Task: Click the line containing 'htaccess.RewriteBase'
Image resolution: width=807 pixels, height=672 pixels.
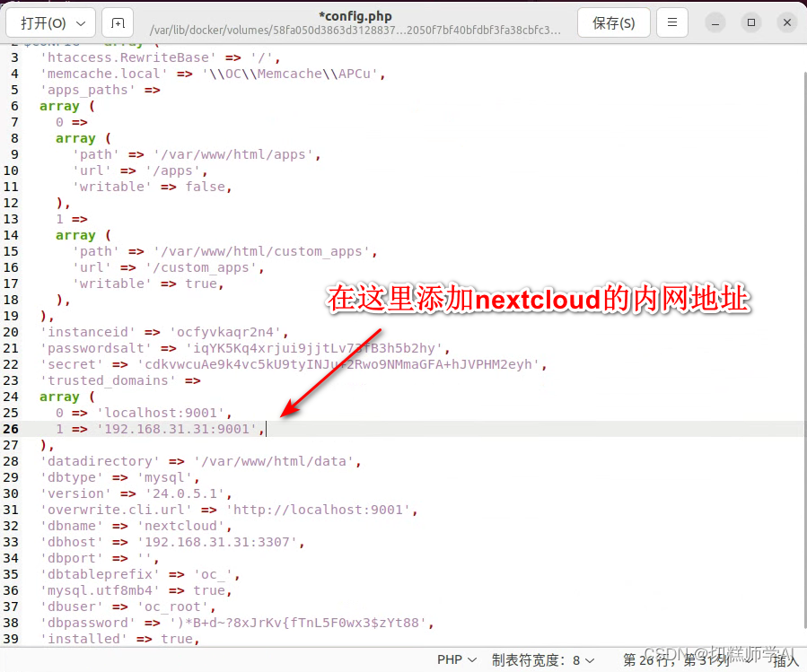Action: point(160,57)
